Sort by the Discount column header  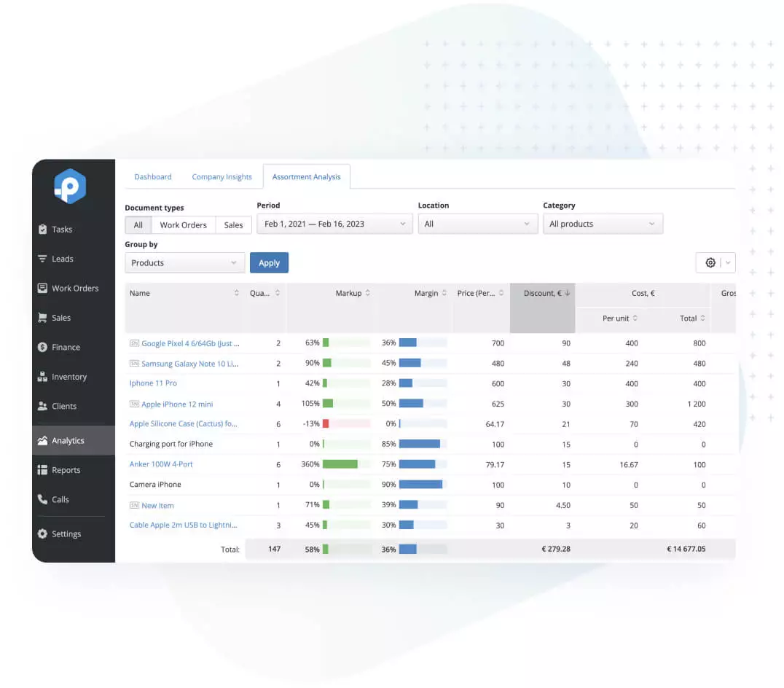tap(542, 294)
